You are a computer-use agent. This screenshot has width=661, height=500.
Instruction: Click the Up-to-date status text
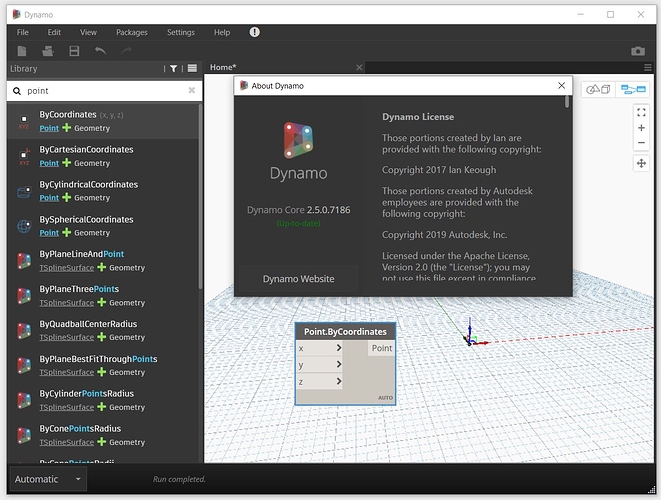pos(298,223)
